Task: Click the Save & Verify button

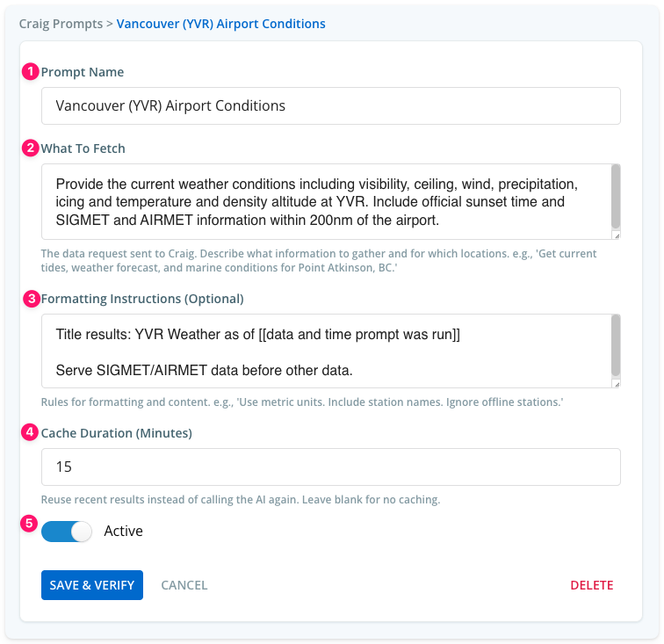Action: click(x=92, y=585)
